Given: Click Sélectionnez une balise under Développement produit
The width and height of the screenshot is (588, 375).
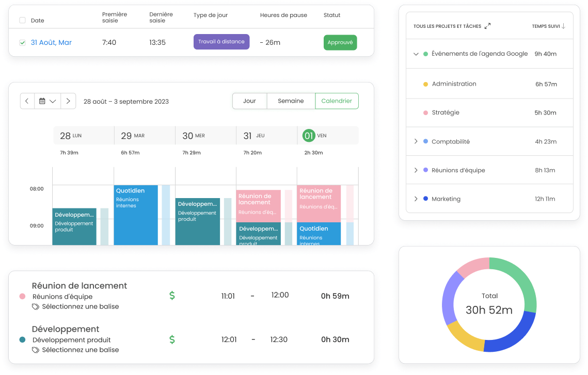Looking at the screenshot, I should [80, 350].
